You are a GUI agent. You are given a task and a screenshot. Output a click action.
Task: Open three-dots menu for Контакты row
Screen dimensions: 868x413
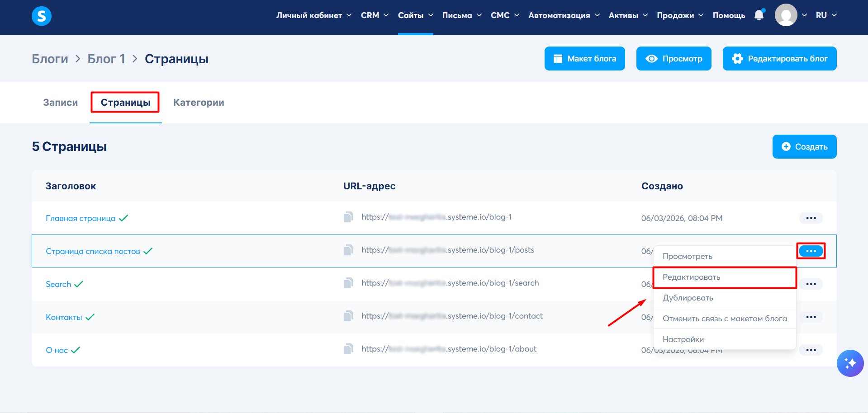coord(811,317)
